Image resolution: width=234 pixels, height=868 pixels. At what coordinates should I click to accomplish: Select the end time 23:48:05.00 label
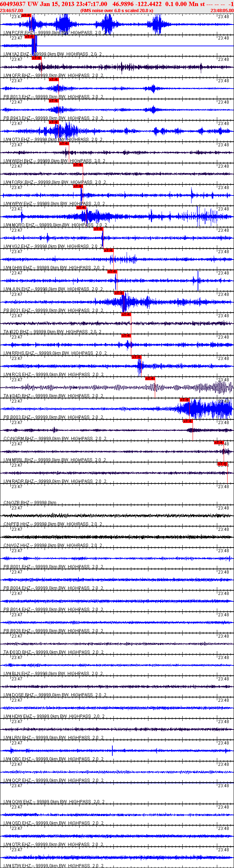(x=222, y=11)
